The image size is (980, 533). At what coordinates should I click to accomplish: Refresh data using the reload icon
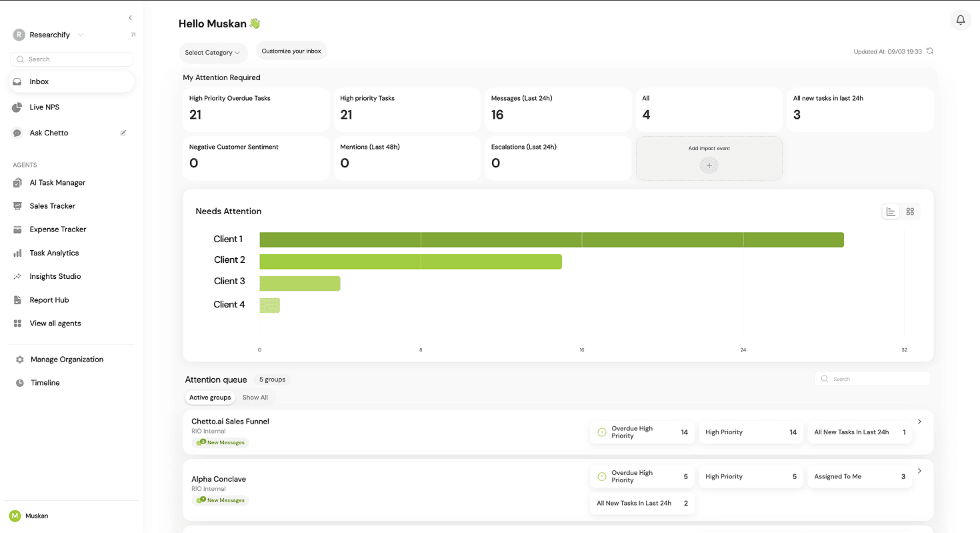tap(930, 51)
